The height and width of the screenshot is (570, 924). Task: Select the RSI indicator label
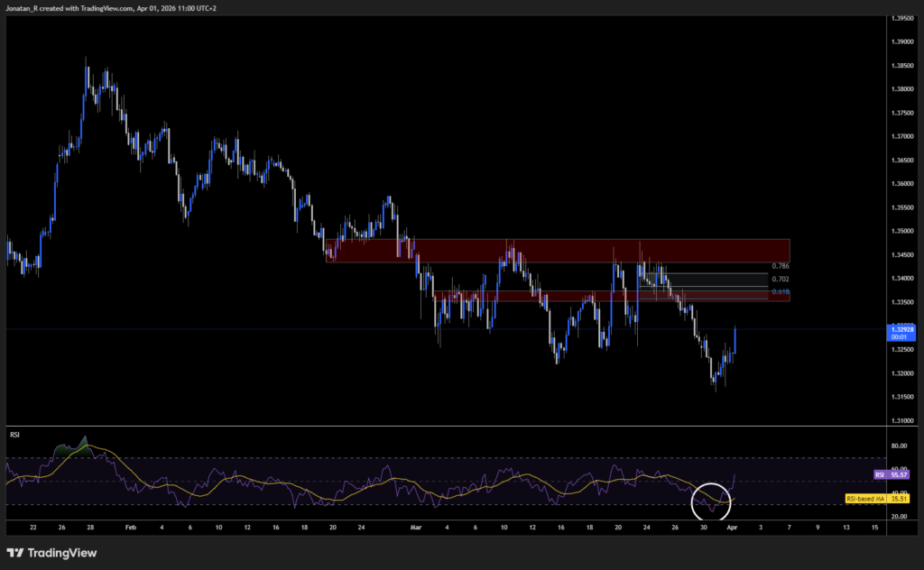point(14,435)
